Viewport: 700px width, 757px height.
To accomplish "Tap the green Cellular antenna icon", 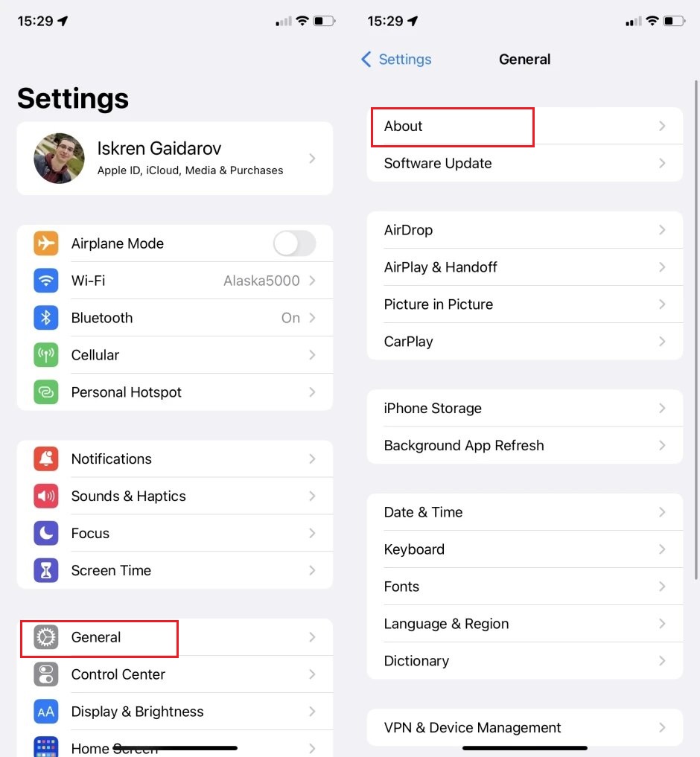I will point(46,355).
